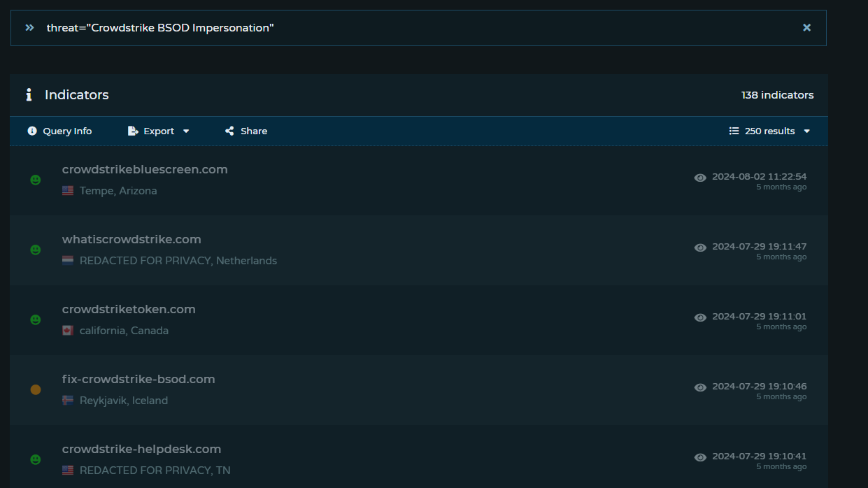Open crowdstrike-helpdesk.com indicator
Screen dimensions: 868x488
pyautogui.click(x=141, y=449)
